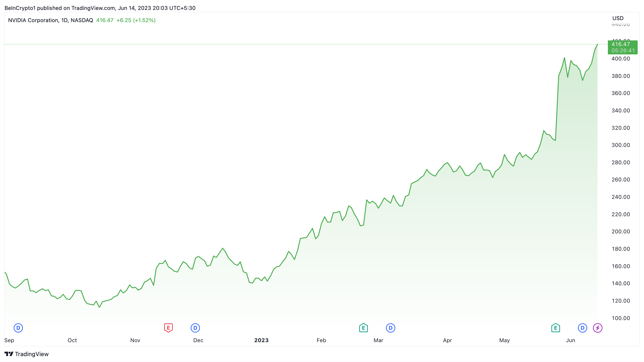Click the 1D interval label in title
This screenshot has height=362, width=644.
tap(65, 20)
